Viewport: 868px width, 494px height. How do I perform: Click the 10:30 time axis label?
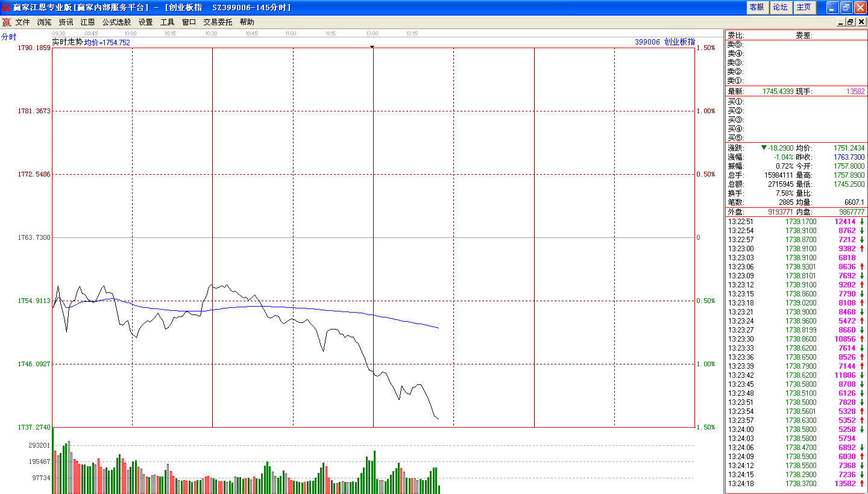pos(211,34)
